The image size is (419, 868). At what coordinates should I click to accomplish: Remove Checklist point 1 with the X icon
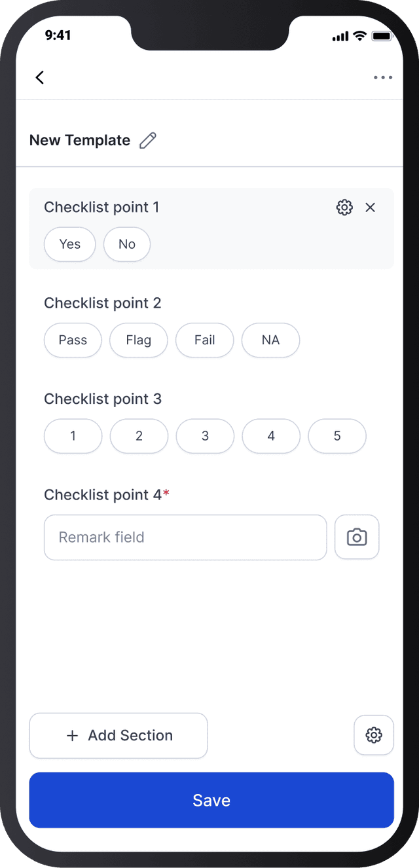point(370,207)
